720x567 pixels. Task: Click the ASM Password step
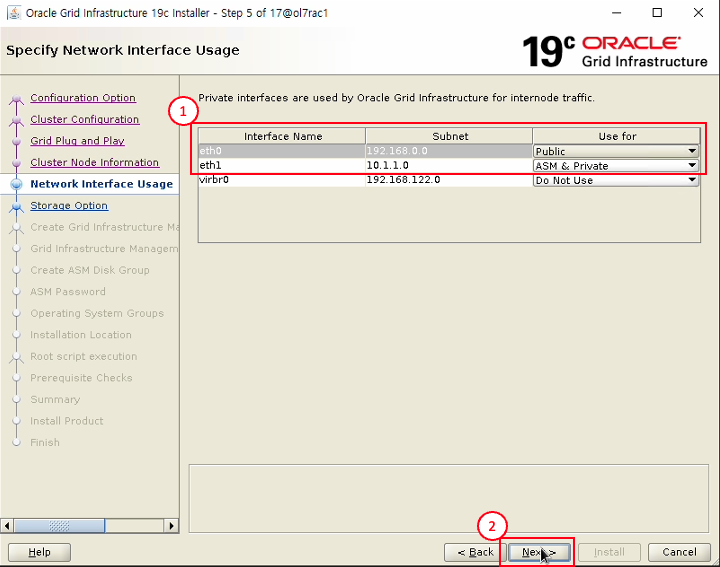[68, 292]
